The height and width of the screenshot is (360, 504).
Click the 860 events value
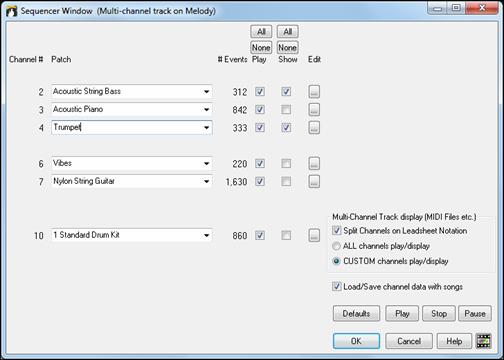(x=240, y=236)
